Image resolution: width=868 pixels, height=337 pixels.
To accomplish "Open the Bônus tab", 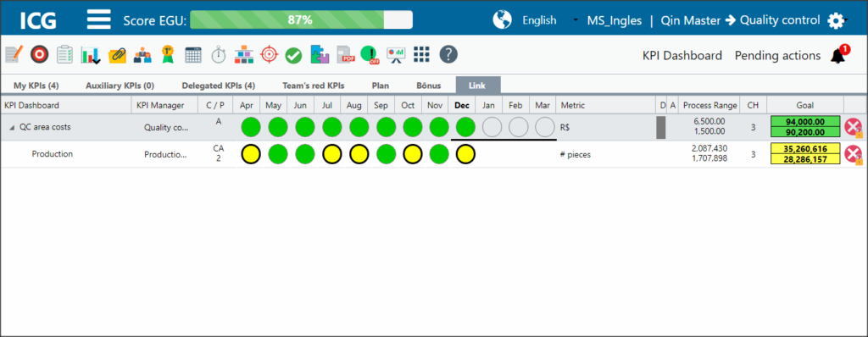I will point(428,86).
